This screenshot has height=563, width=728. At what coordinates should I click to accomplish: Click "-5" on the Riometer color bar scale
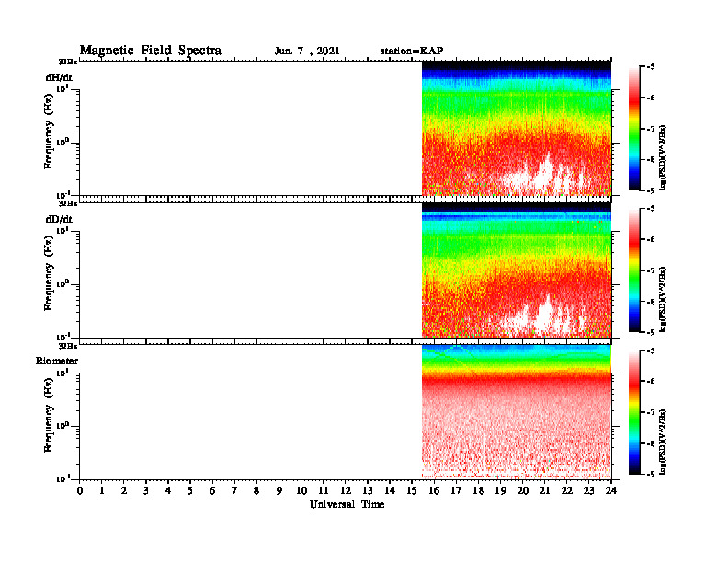tap(651, 350)
